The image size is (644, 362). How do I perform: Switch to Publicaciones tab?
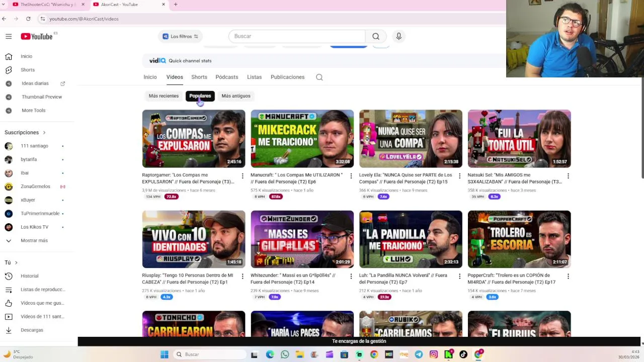tap(287, 77)
